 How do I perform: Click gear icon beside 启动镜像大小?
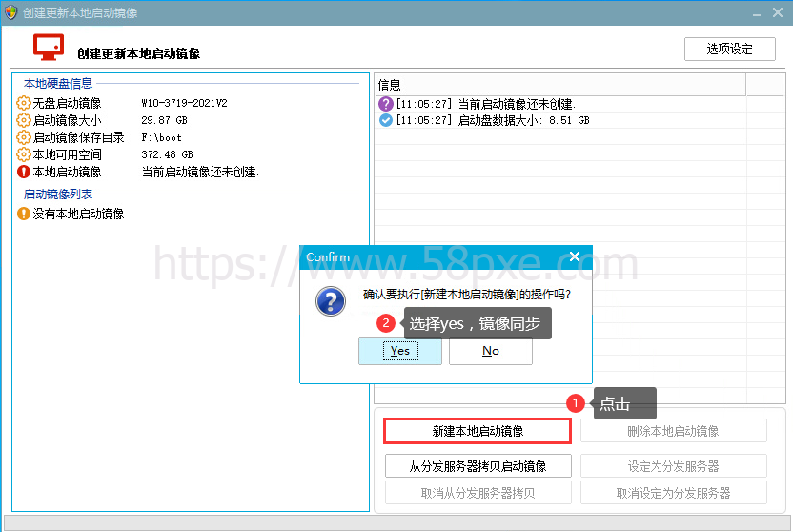tap(23, 120)
